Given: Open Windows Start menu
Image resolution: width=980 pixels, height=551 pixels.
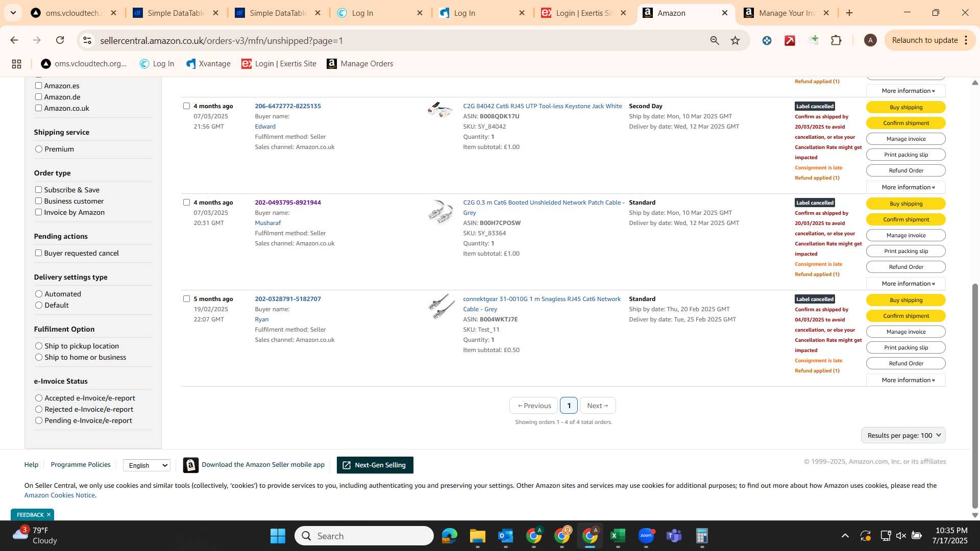Looking at the screenshot, I should point(278,536).
